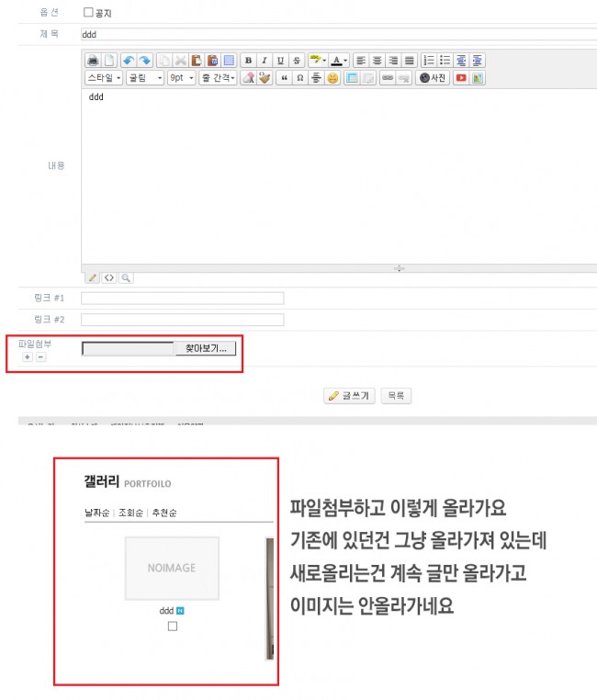
Task: Click the 목록 list button
Action: pos(396,396)
